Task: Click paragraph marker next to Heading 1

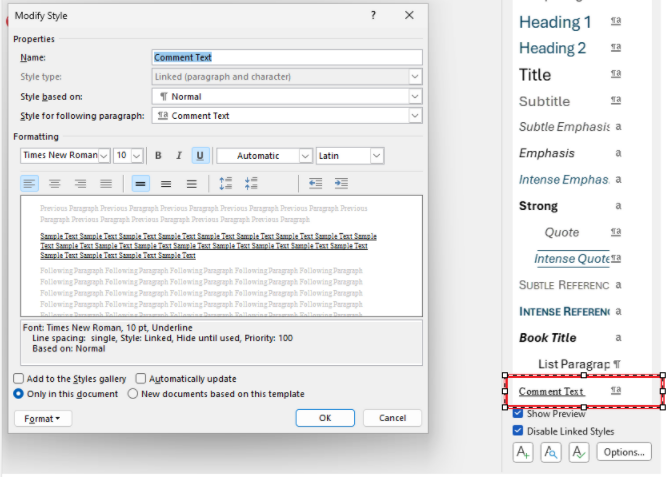Action: click(x=616, y=20)
